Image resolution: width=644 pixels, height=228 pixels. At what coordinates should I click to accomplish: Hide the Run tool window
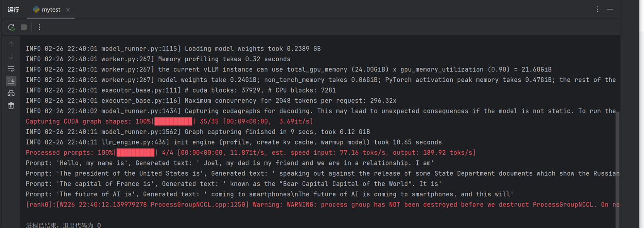pyautogui.click(x=610, y=9)
